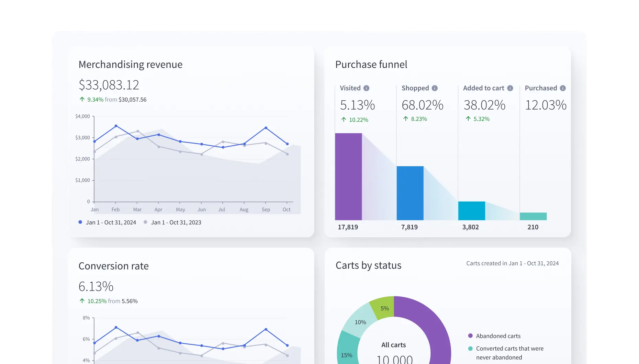The width and height of the screenshot is (639, 364).
Task: Click the Purchase funnel heading
Action: pyautogui.click(x=371, y=65)
